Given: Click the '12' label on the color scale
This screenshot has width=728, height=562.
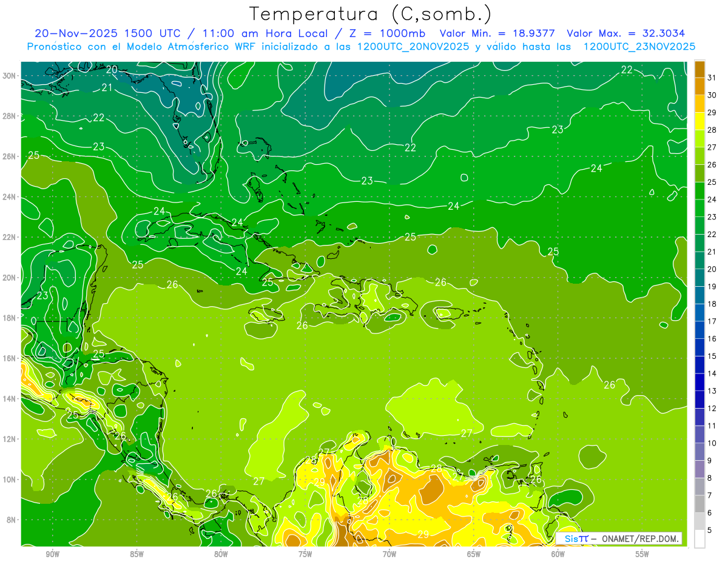Looking at the screenshot, I should 713,408.
